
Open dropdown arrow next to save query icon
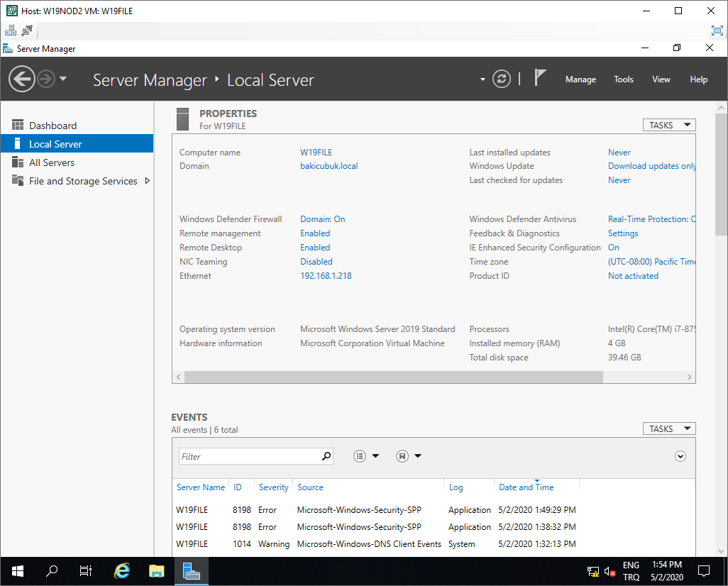point(418,456)
